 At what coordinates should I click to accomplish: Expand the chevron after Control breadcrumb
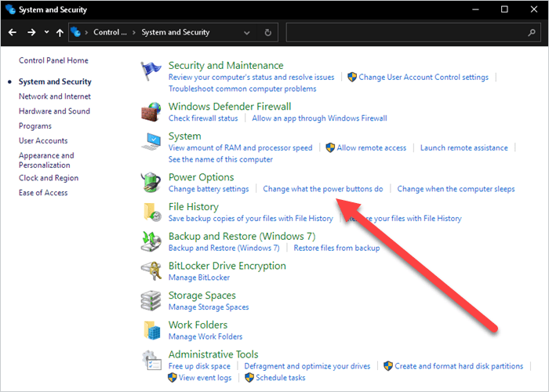click(134, 33)
